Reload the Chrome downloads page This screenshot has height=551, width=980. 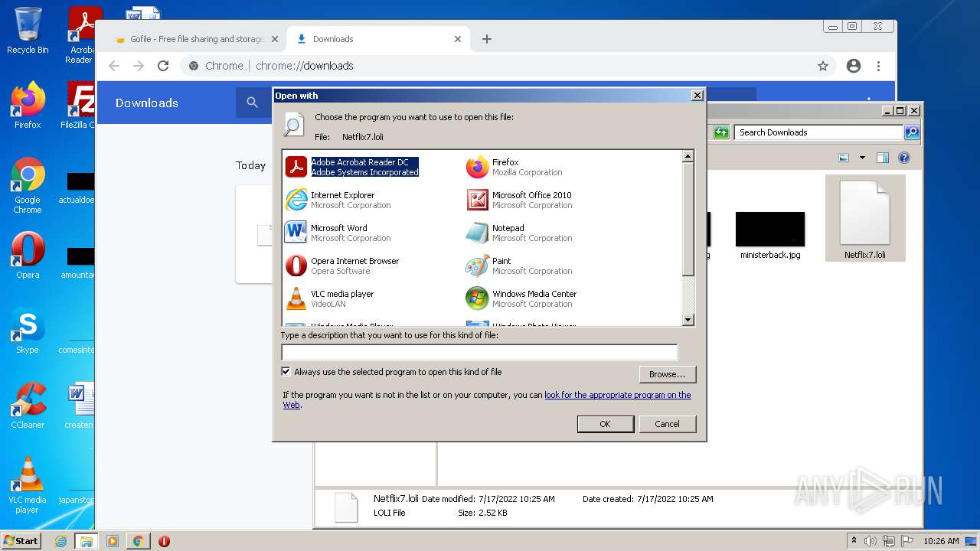coord(163,66)
